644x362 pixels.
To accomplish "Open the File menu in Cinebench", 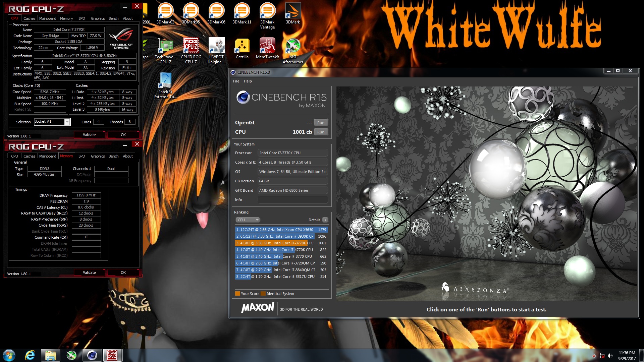I will pyautogui.click(x=236, y=81).
